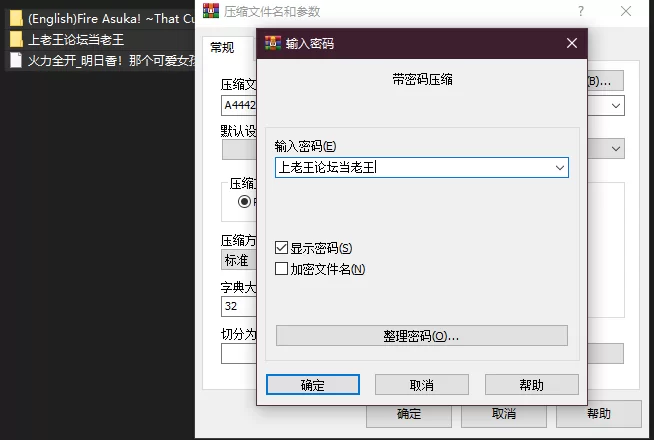Open 整理密码(O)... button
The height and width of the screenshot is (440, 654).
coord(422,336)
